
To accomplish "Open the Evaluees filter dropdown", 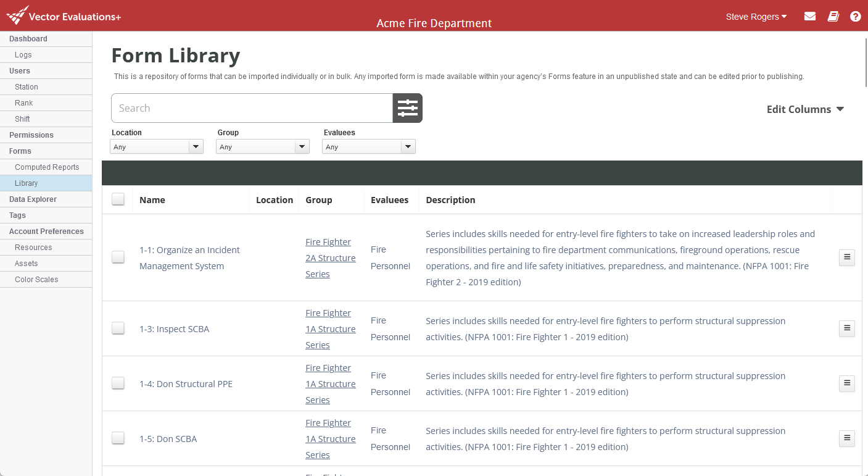I will (x=369, y=146).
